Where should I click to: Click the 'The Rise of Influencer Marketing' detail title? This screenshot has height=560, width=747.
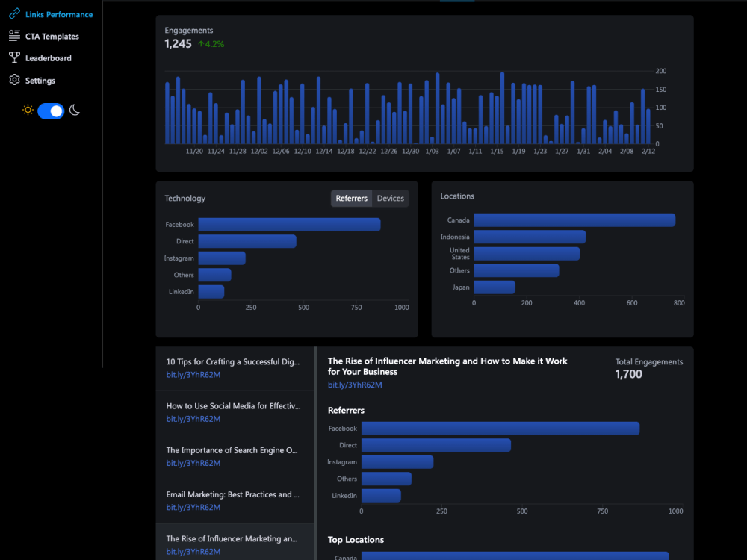[x=447, y=366]
